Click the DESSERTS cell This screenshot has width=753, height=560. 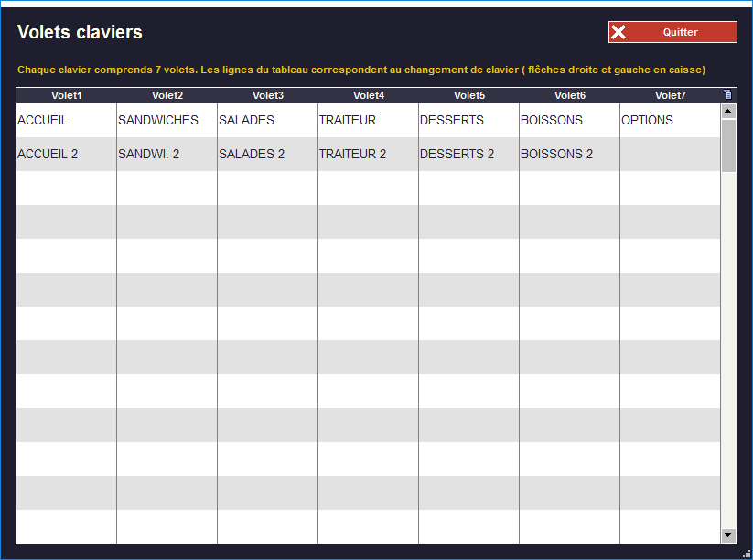point(468,120)
